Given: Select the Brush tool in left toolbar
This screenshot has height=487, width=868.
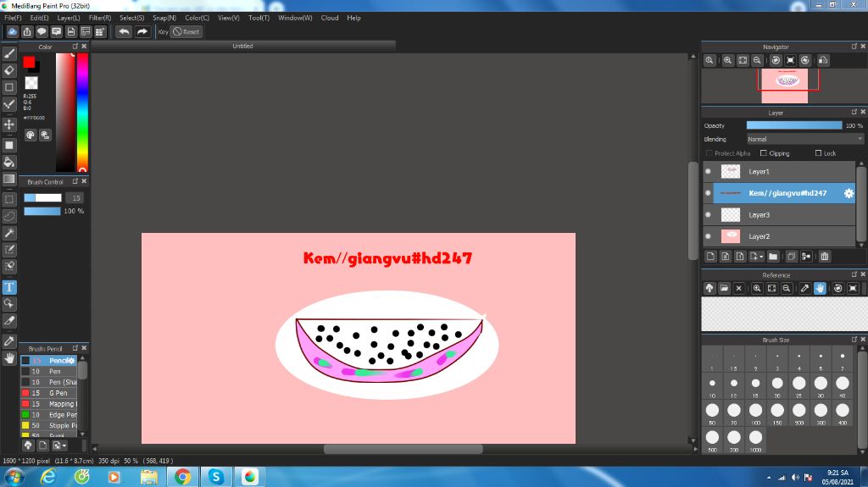Looking at the screenshot, I should 9,53.
